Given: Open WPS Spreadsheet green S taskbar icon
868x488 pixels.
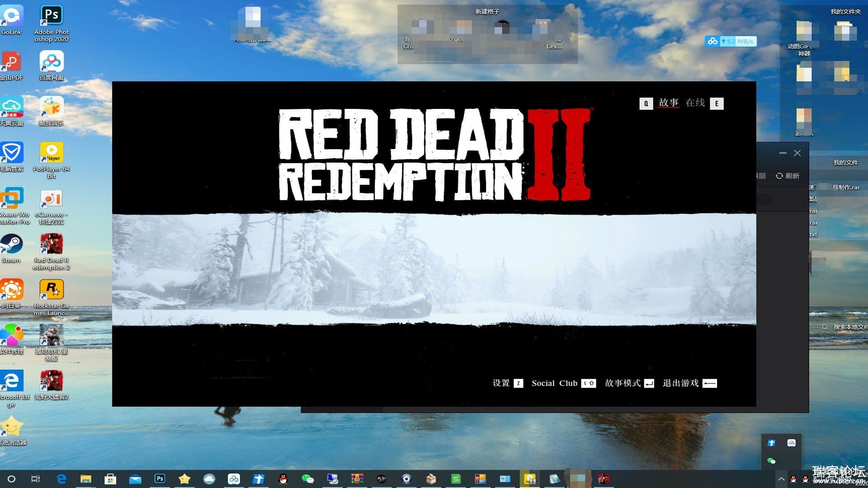Looking at the screenshot, I should (x=456, y=479).
